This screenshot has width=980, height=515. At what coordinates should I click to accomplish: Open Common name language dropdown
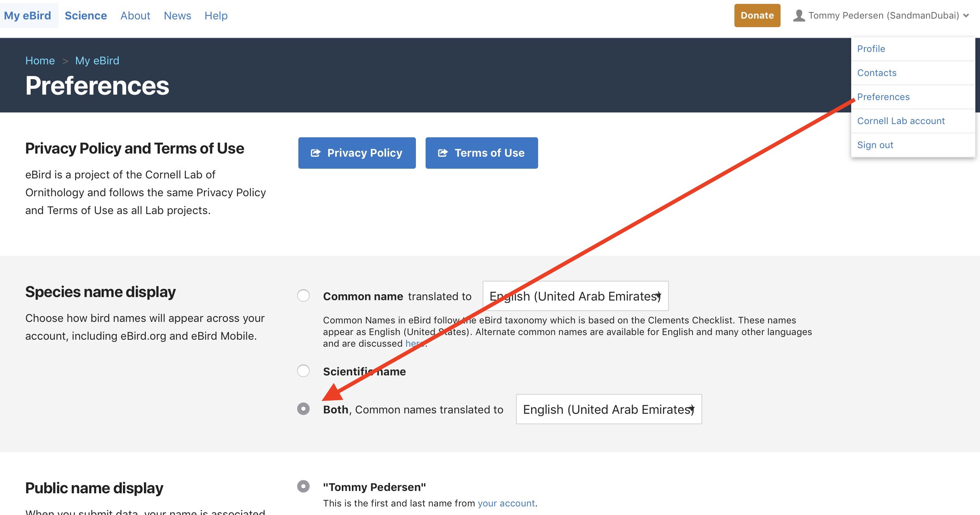click(575, 296)
